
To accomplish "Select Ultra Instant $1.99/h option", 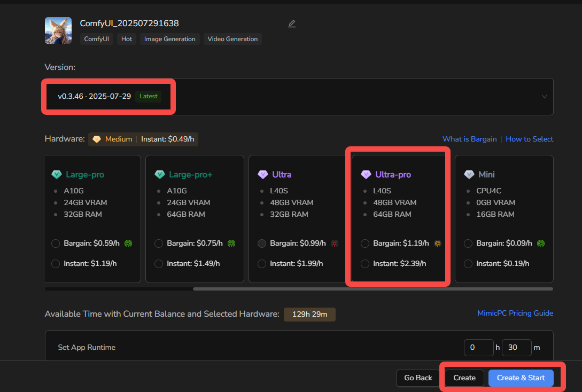I will pos(262,264).
